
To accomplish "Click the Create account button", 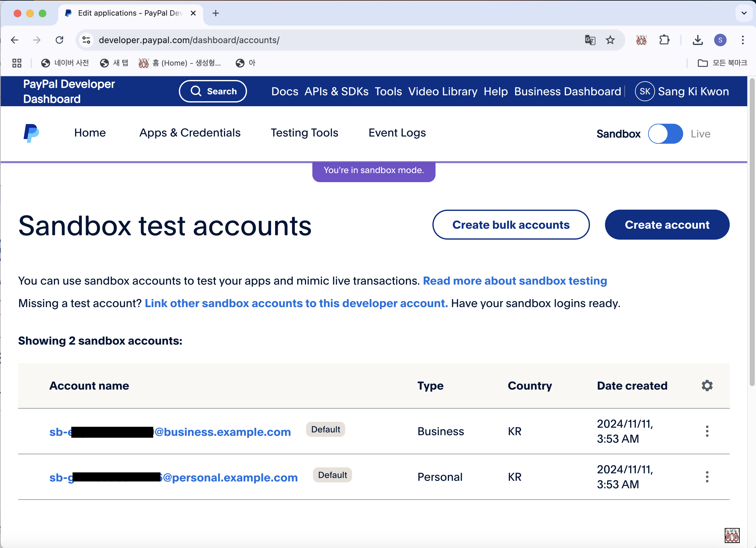I will (x=667, y=225).
